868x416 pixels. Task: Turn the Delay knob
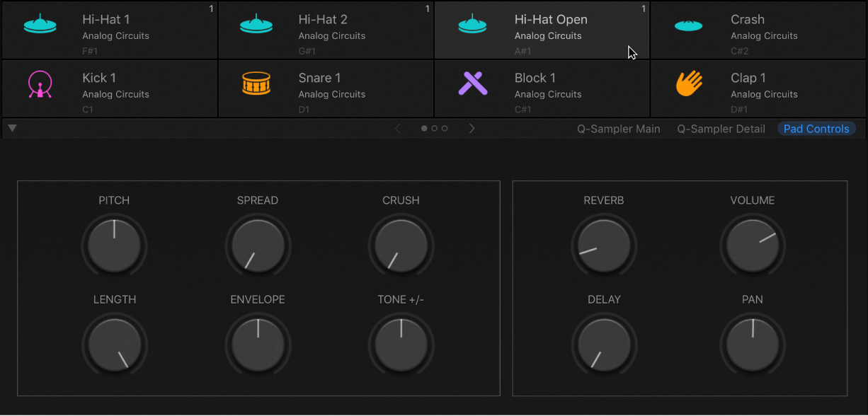click(x=604, y=345)
